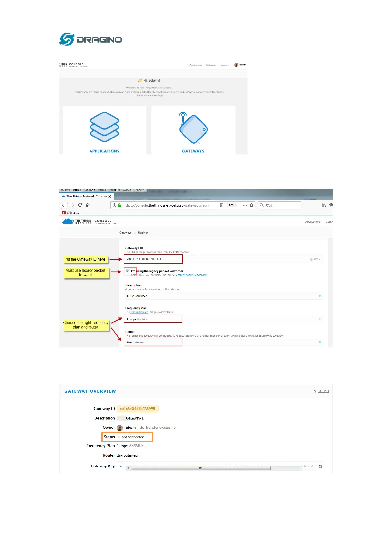This screenshot has width=392, height=554.
Task: Click the settings gear in Gateway Overview
Action: 315,391
